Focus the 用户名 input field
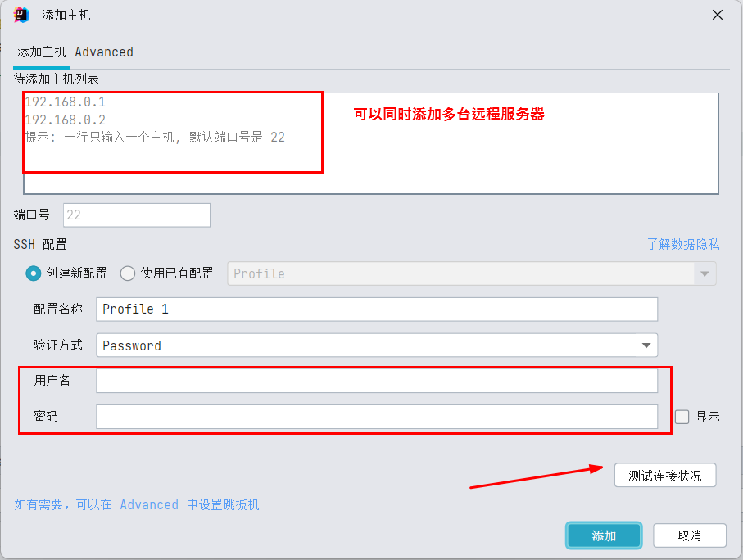 pyautogui.click(x=377, y=381)
